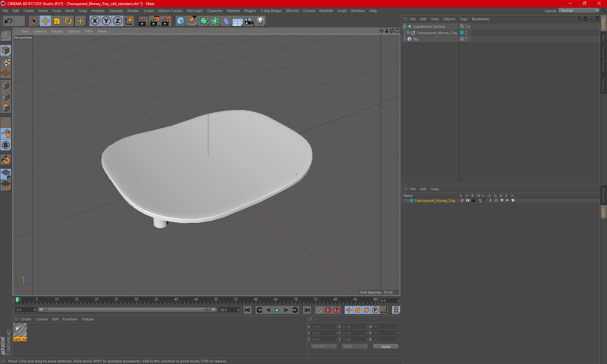
Task: Open Edit Render Settings icon
Action: coord(166,21)
